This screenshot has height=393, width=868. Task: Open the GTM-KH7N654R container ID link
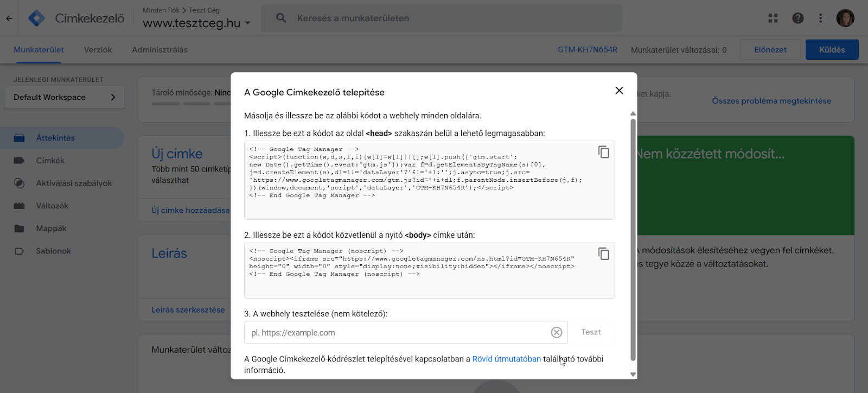[x=588, y=49]
